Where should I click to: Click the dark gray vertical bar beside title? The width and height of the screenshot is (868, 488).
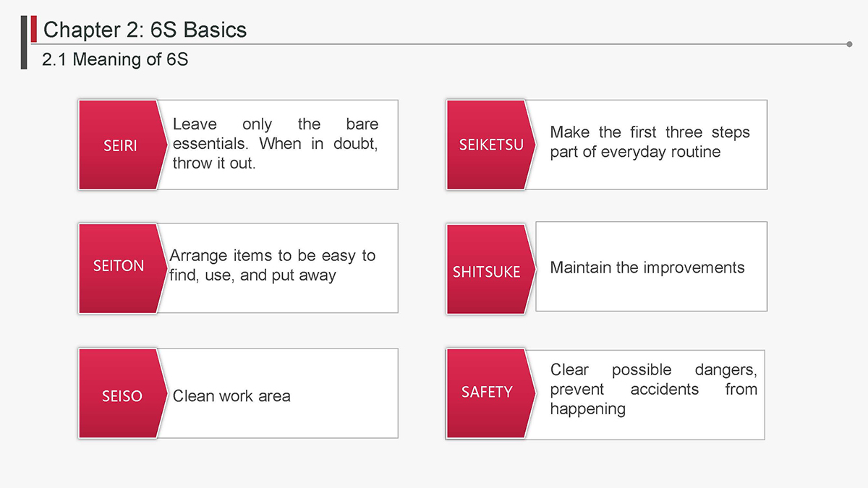(24, 42)
